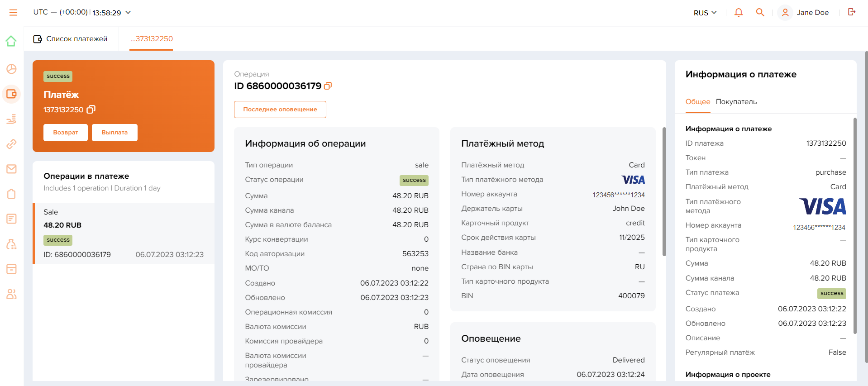Select the payments wallet sidebar icon
Image resolution: width=868 pixels, height=386 pixels.
(11, 94)
